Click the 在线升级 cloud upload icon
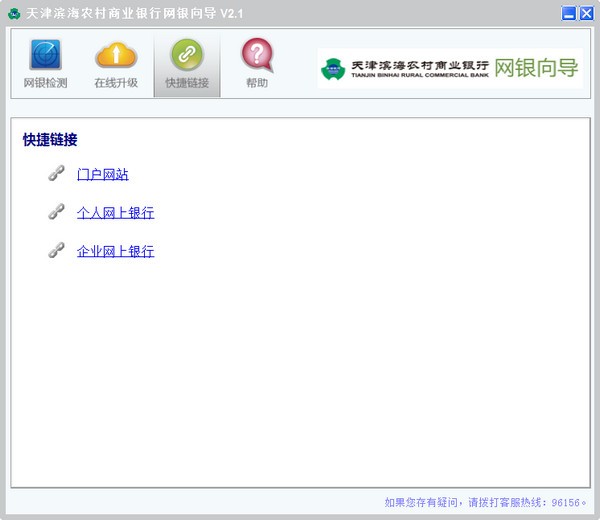The width and height of the screenshot is (600, 520). pyautogui.click(x=116, y=55)
